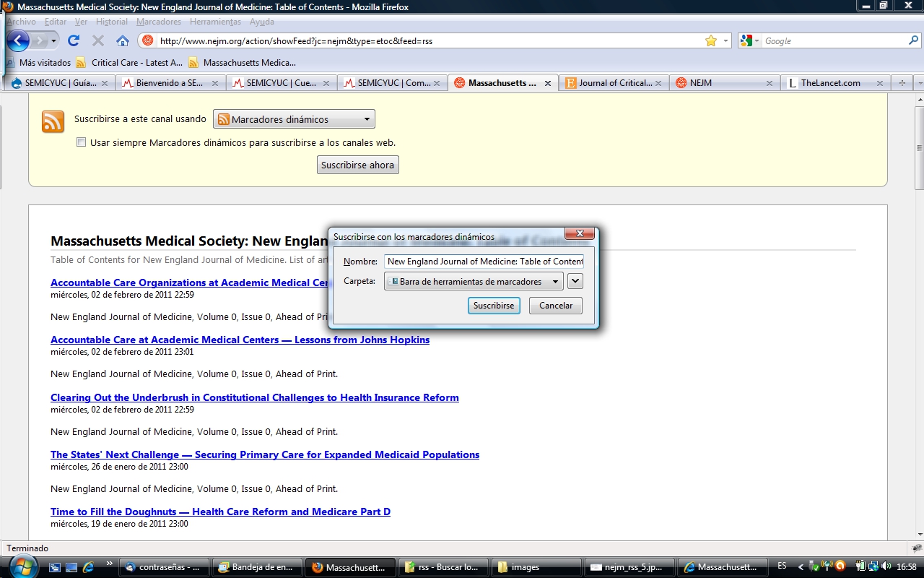Open Clearing Out the Underbrush article link
The width and height of the screenshot is (924, 578).
point(255,397)
